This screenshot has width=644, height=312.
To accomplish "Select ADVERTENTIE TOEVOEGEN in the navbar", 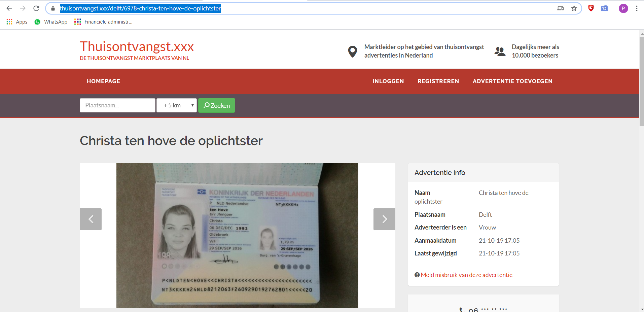I will click(x=512, y=81).
